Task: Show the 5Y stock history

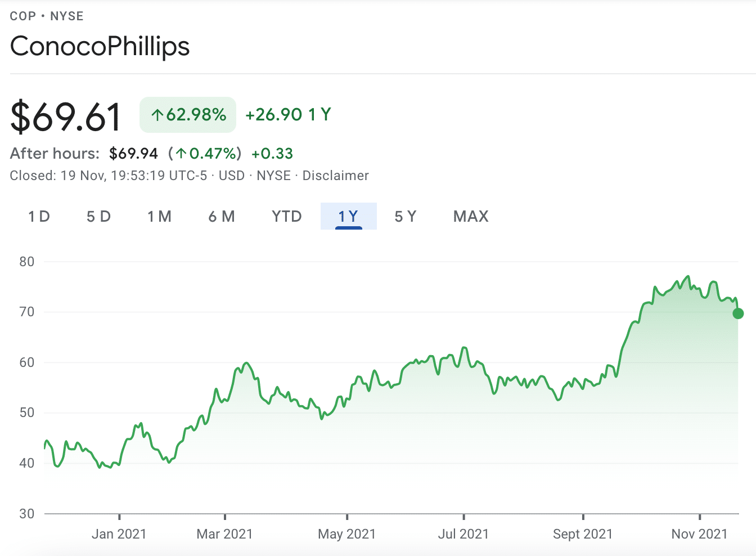Action: (405, 216)
